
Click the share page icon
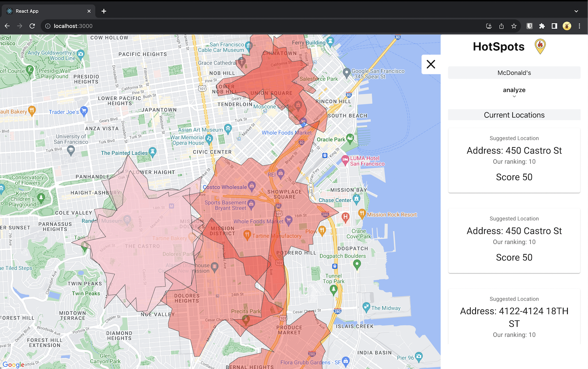(x=501, y=26)
